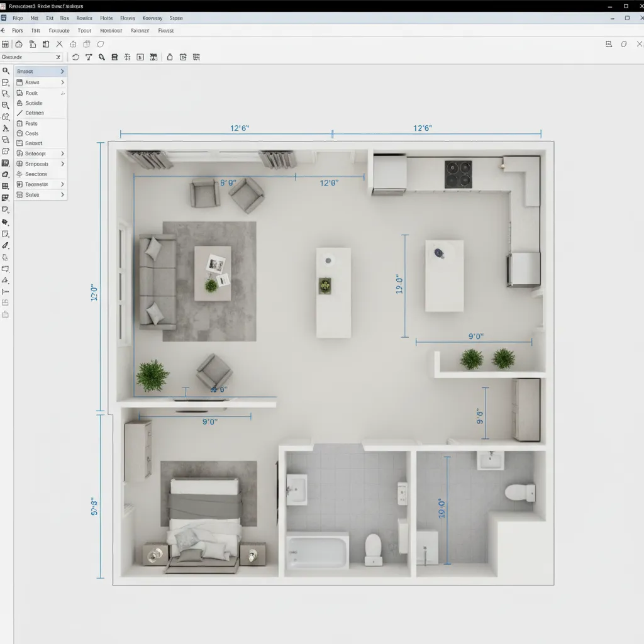Click the align/distribute icon in the lower toolbar
This screenshot has height=644, width=644.
pyautogui.click(x=128, y=57)
